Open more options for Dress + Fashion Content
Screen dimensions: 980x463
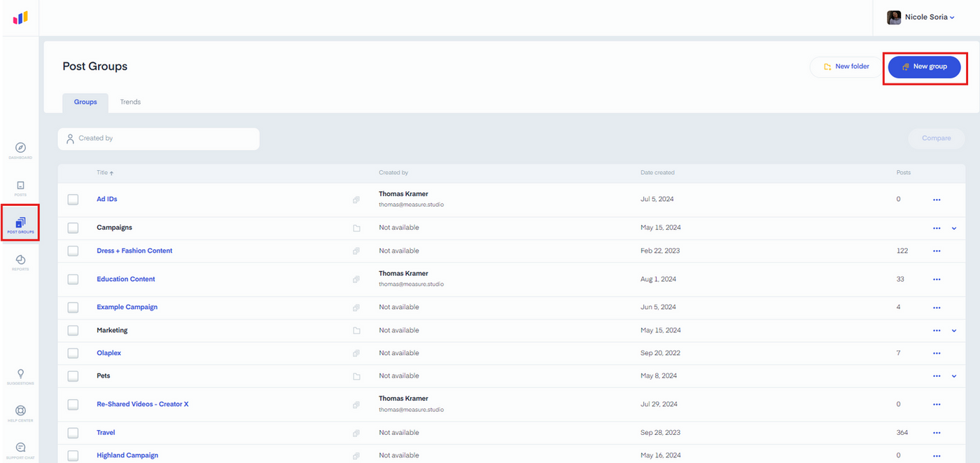pyautogui.click(x=937, y=251)
